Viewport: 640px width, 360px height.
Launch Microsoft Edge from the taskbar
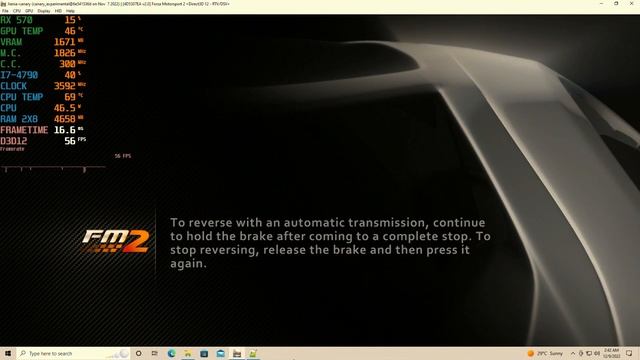point(171,353)
